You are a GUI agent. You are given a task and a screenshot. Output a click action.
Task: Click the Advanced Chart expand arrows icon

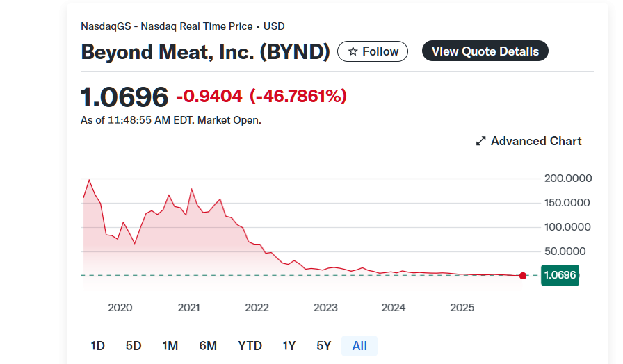(x=480, y=141)
